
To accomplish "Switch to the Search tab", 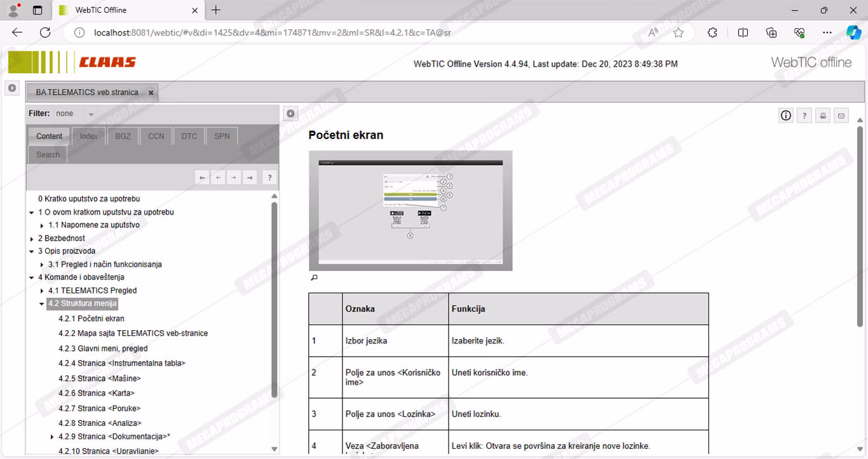I will click(48, 155).
